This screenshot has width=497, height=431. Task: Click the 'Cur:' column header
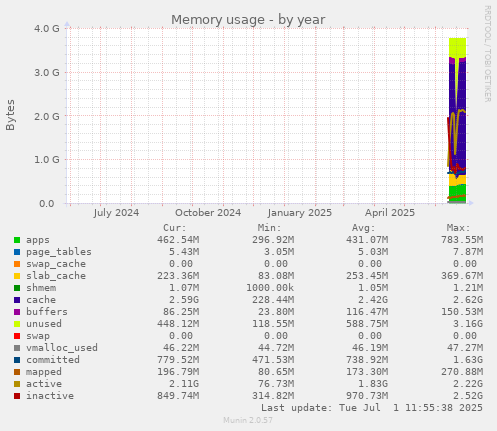click(175, 228)
